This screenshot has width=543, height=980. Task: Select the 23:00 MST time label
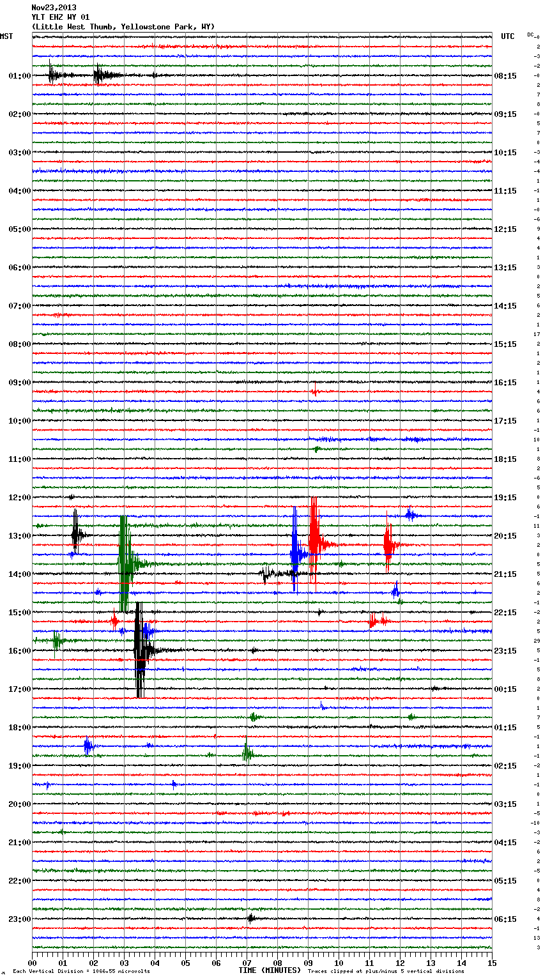click(19, 919)
